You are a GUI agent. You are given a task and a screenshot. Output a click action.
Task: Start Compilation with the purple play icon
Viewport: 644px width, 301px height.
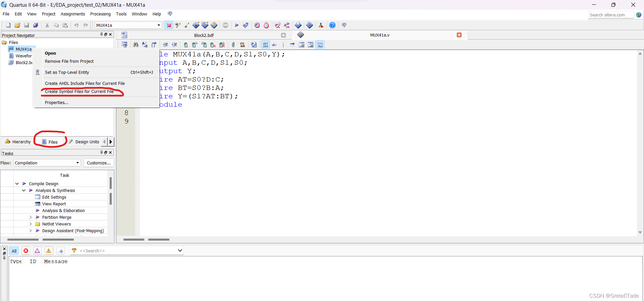[x=236, y=25]
